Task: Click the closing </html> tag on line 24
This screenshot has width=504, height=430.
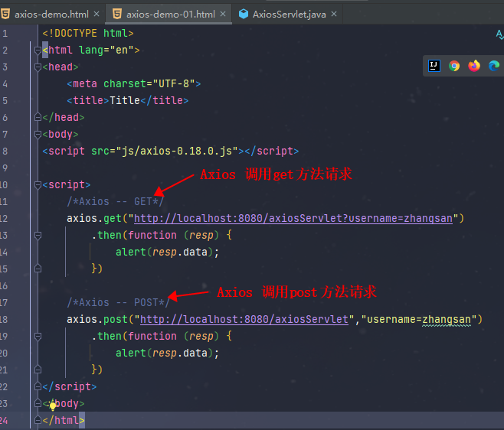Action: pyautogui.click(x=64, y=420)
